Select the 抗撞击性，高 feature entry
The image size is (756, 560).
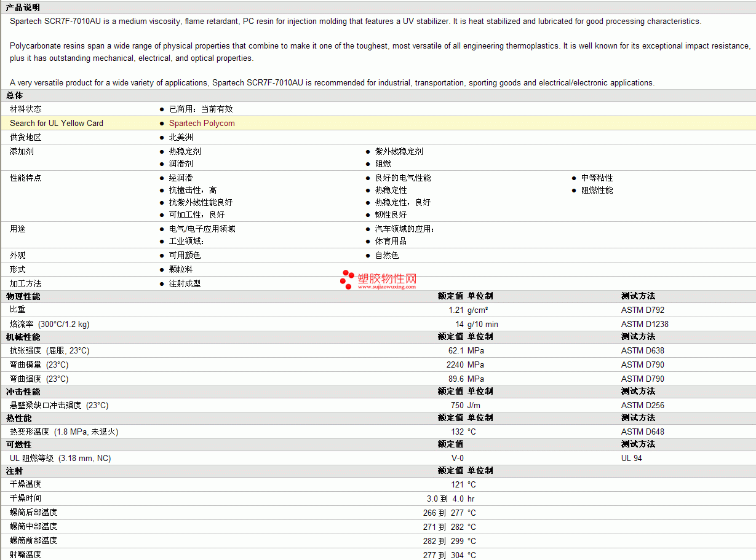[x=193, y=190]
